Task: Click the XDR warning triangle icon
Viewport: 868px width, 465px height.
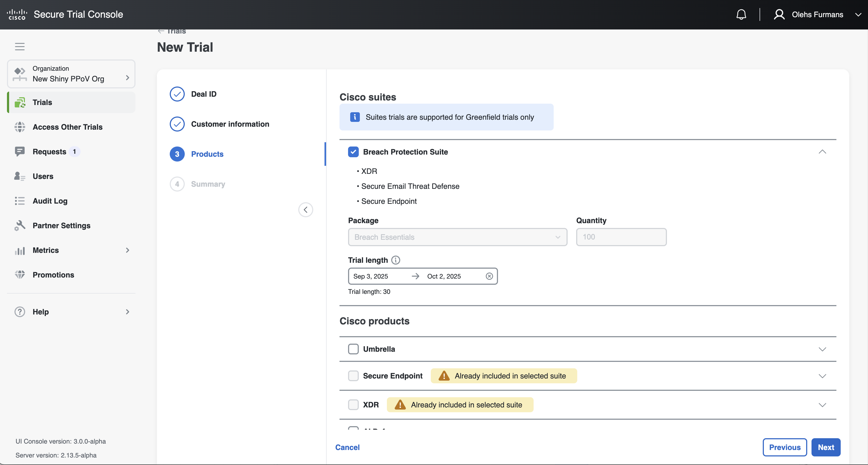Action: (x=400, y=405)
